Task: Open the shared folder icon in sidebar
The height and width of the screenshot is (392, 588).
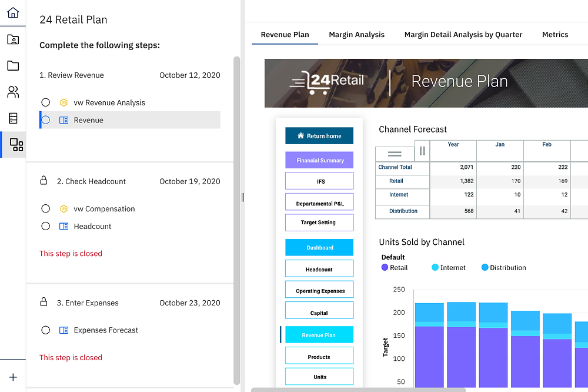Action: click(x=13, y=66)
